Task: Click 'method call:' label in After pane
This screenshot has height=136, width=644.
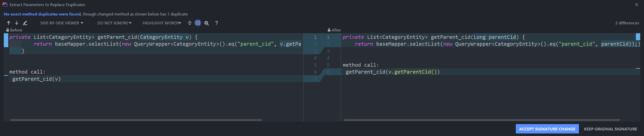Action: click(x=361, y=65)
